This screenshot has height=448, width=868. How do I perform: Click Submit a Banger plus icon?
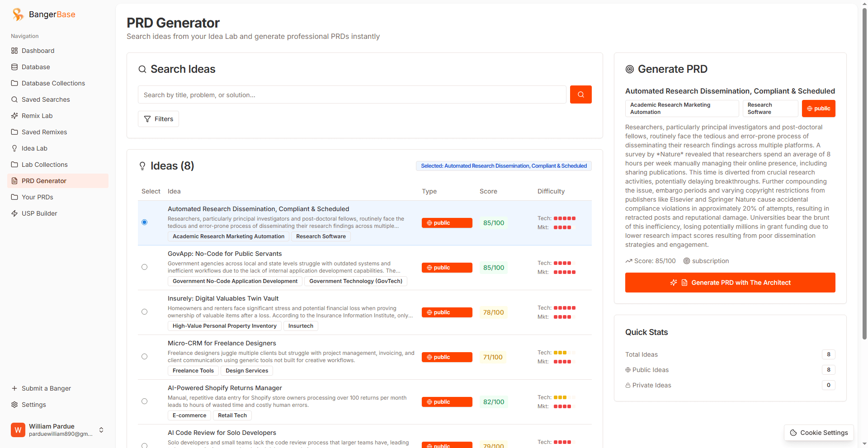[14, 388]
